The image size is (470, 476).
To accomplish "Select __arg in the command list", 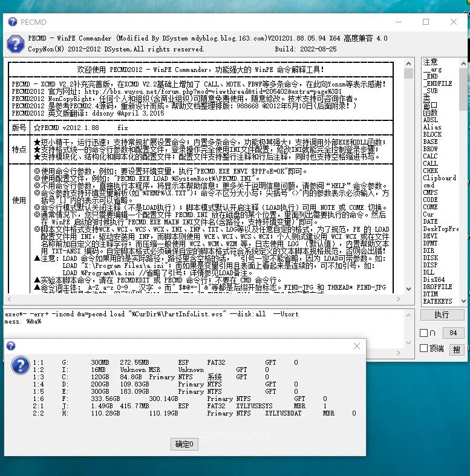I will (432, 70).
